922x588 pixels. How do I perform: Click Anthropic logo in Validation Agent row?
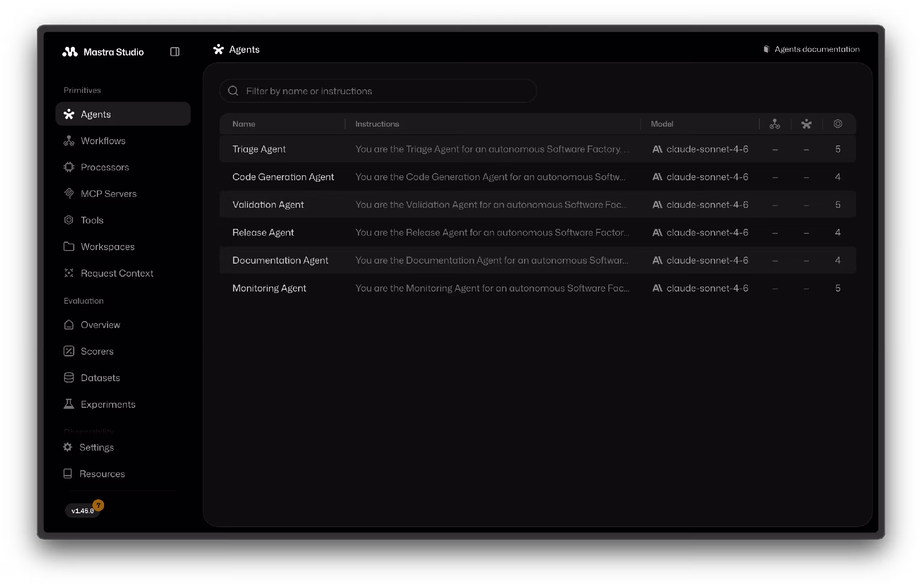[657, 205]
